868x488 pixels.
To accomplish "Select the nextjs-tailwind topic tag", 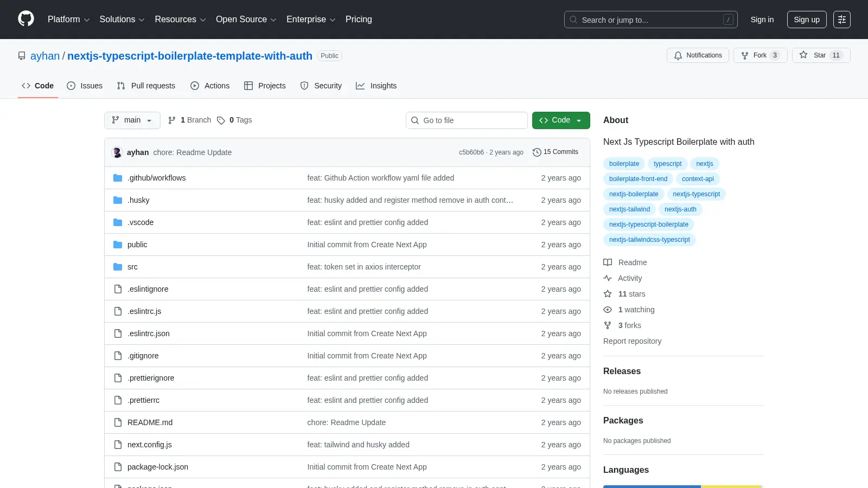I will coord(629,209).
